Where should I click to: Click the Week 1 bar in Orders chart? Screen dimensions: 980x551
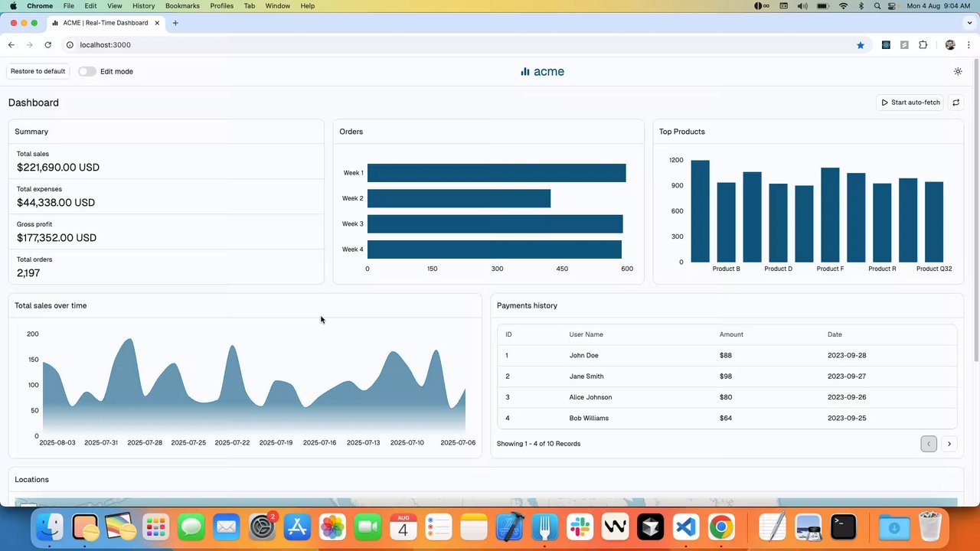pyautogui.click(x=496, y=173)
